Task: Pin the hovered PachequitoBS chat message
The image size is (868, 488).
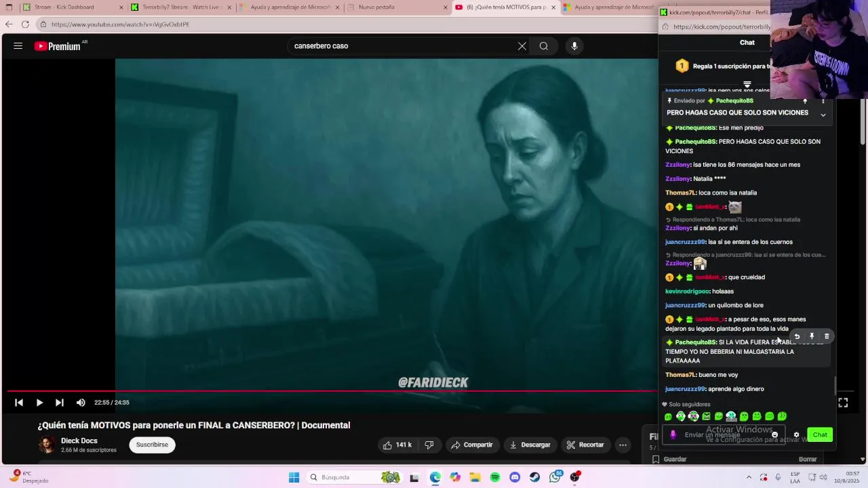Action: pos(812,336)
